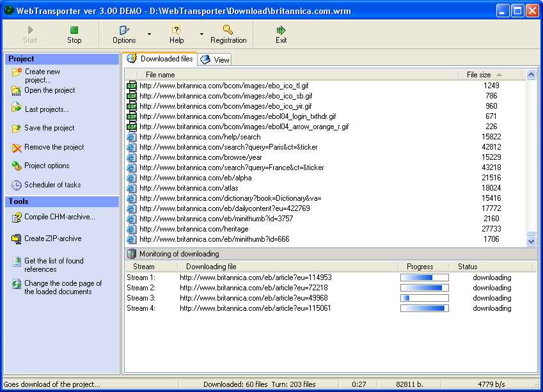Viewport: 543px width, 392px height.
Task: Click the Compile CHM-archive icon
Action: point(16,217)
